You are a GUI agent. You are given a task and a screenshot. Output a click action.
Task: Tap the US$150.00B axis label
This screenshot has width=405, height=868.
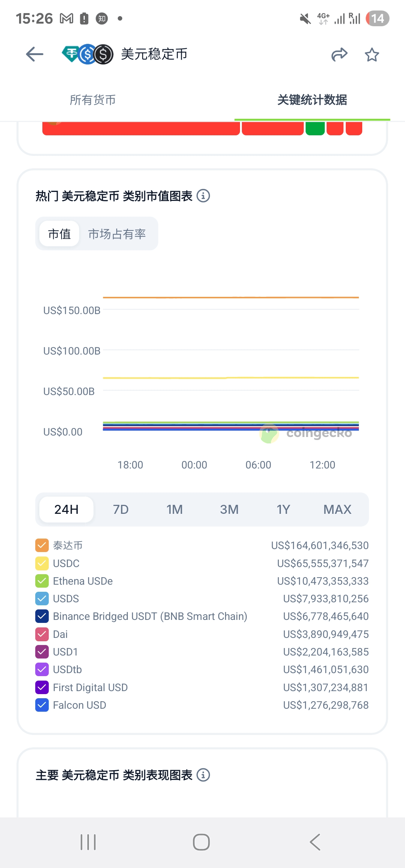click(72, 310)
